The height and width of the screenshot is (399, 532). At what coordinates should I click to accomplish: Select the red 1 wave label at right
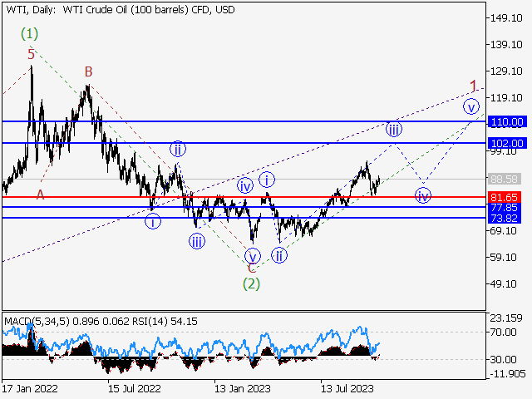pyautogui.click(x=474, y=86)
